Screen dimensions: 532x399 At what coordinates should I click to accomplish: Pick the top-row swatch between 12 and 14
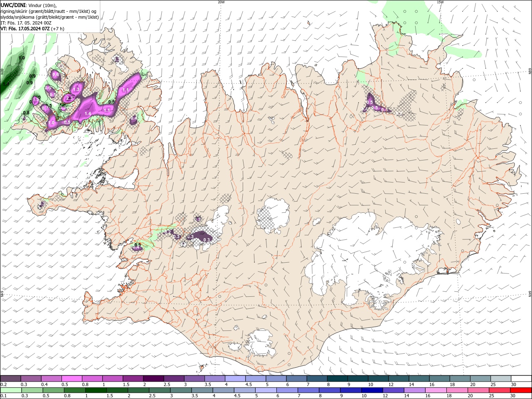pos(399,378)
